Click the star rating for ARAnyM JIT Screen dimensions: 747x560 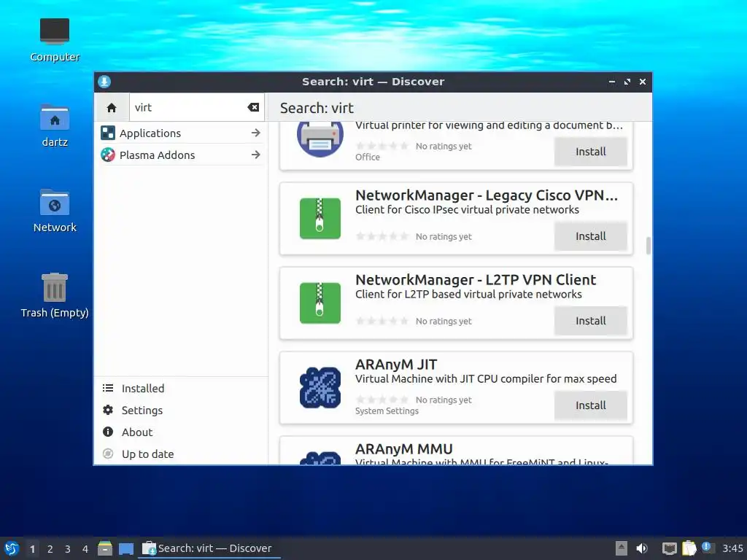382,400
